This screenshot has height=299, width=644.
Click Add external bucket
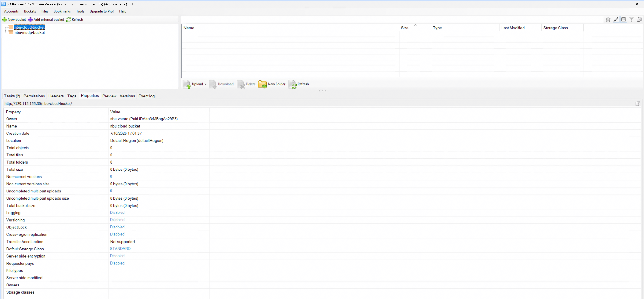click(x=46, y=19)
